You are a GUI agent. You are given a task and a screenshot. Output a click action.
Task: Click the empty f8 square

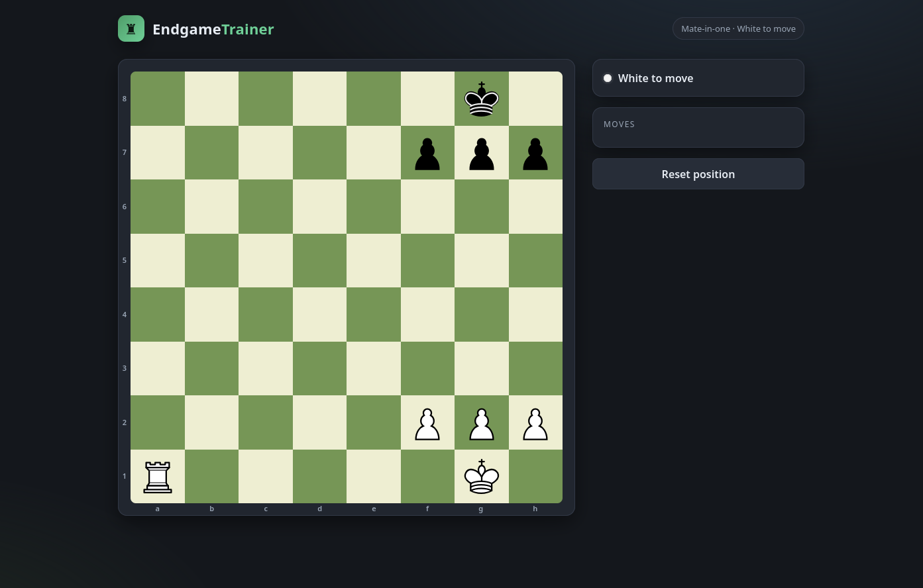427,99
